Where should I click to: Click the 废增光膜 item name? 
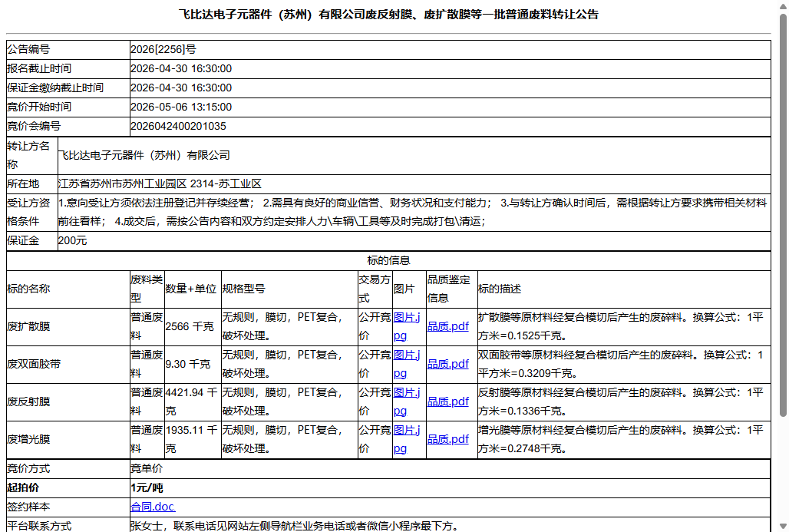(28, 439)
